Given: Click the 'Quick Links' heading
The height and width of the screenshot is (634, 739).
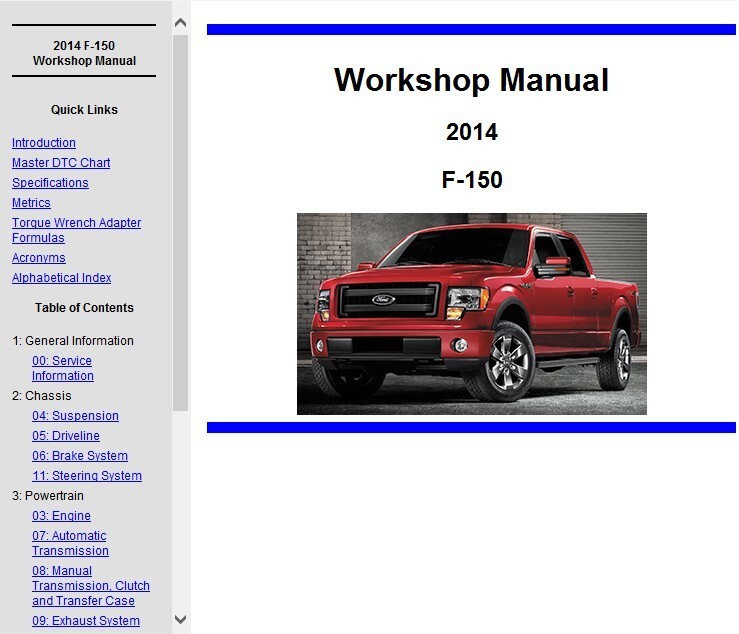Looking at the screenshot, I should click(x=84, y=110).
